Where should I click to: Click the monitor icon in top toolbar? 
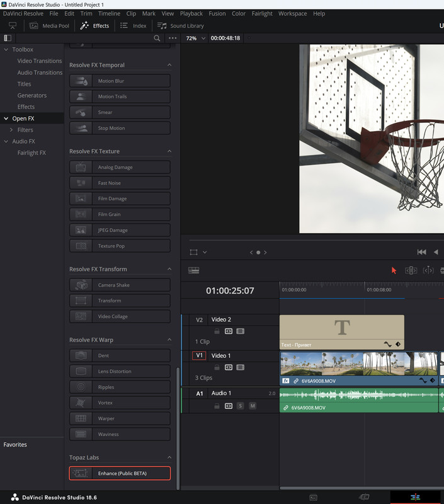click(13, 26)
